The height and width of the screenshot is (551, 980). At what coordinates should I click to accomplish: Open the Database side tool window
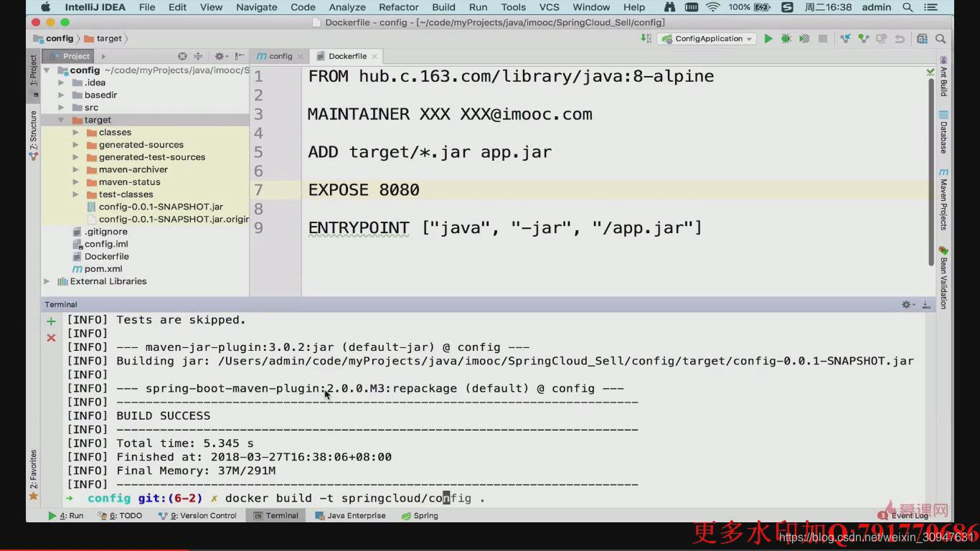943,132
